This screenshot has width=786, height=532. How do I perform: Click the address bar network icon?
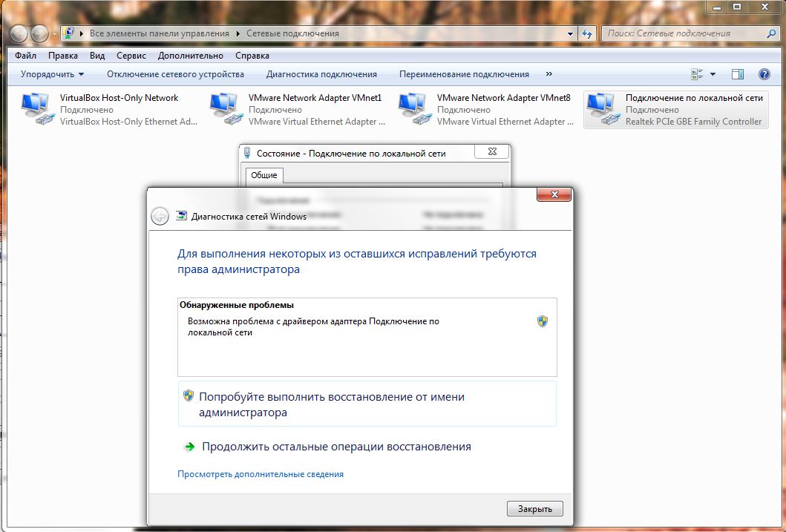(69, 33)
